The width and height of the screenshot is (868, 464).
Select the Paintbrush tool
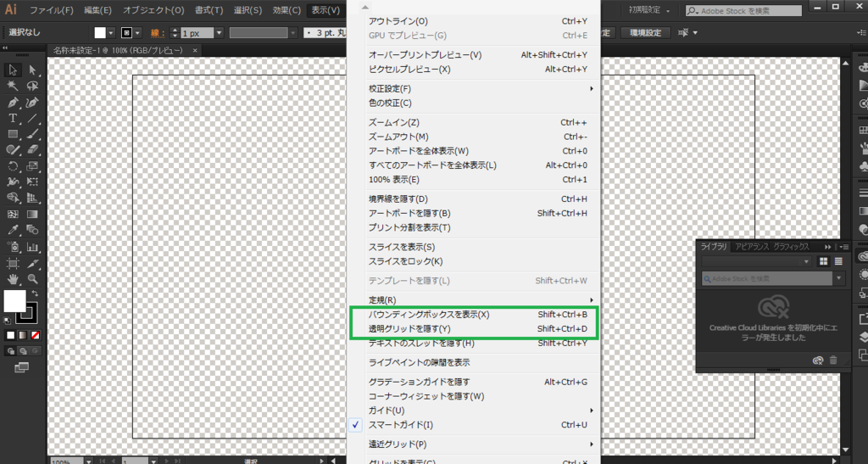[33, 134]
